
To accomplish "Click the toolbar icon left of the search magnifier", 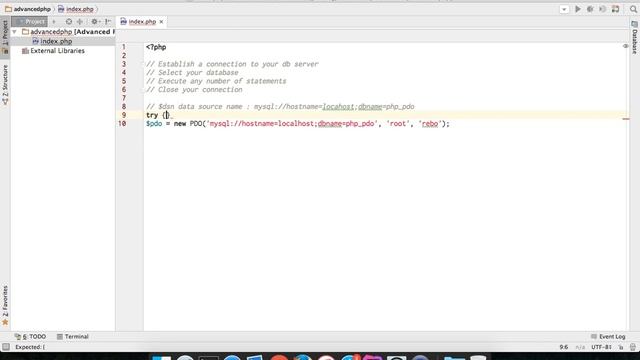I will (616, 9).
